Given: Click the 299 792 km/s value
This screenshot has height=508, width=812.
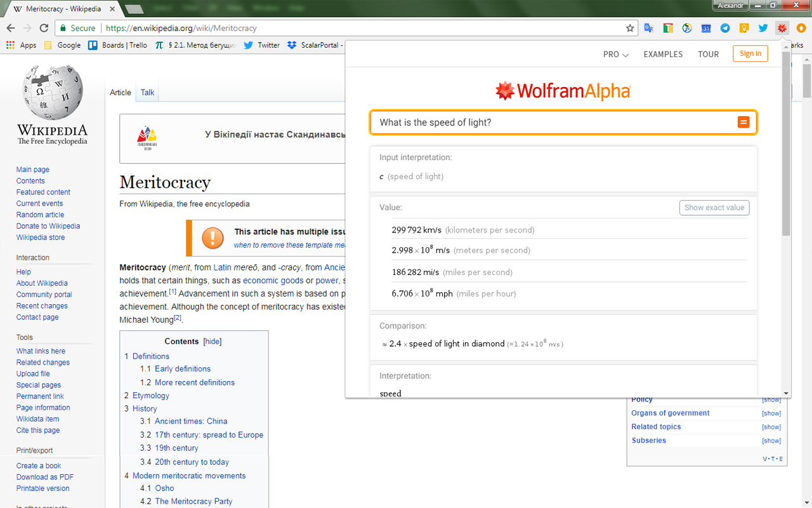Looking at the screenshot, I should tap(417, 230).
